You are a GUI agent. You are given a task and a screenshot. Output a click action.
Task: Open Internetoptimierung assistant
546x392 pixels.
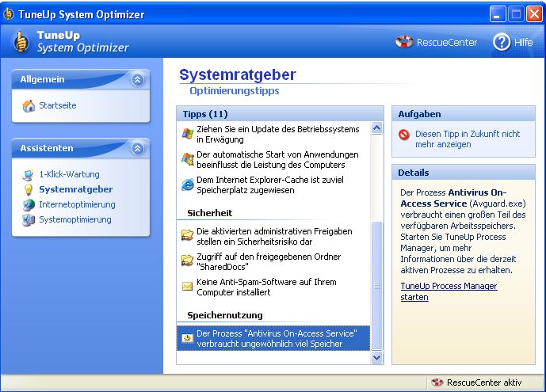77,204
